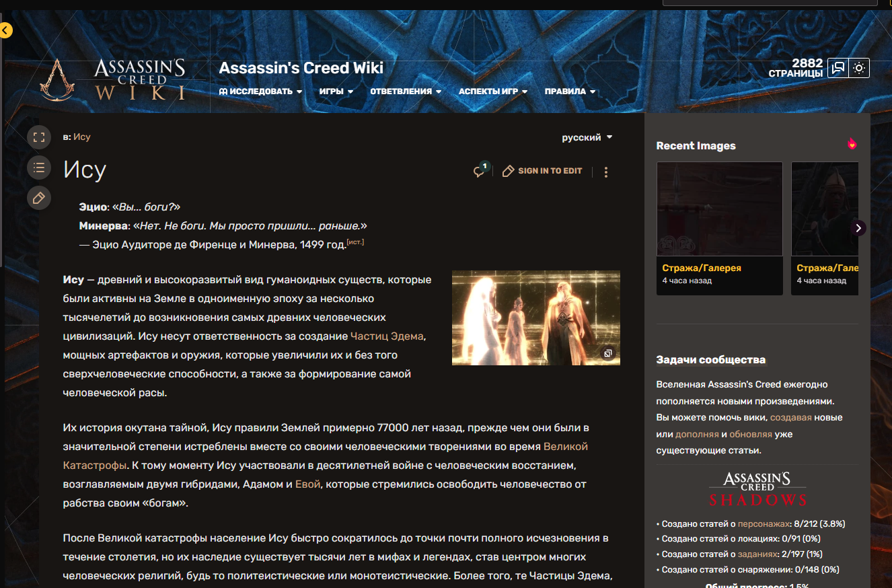The height and width of the screenshot is (588, 892).
Task: Click SIGN IN TO EDIT button
Action: pos(542,171)
